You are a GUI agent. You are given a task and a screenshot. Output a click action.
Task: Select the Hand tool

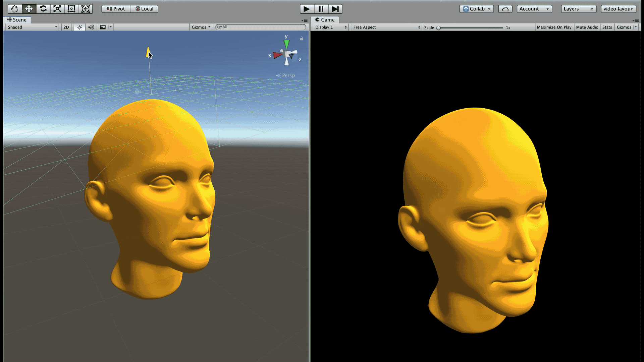(x=15, y=9)
